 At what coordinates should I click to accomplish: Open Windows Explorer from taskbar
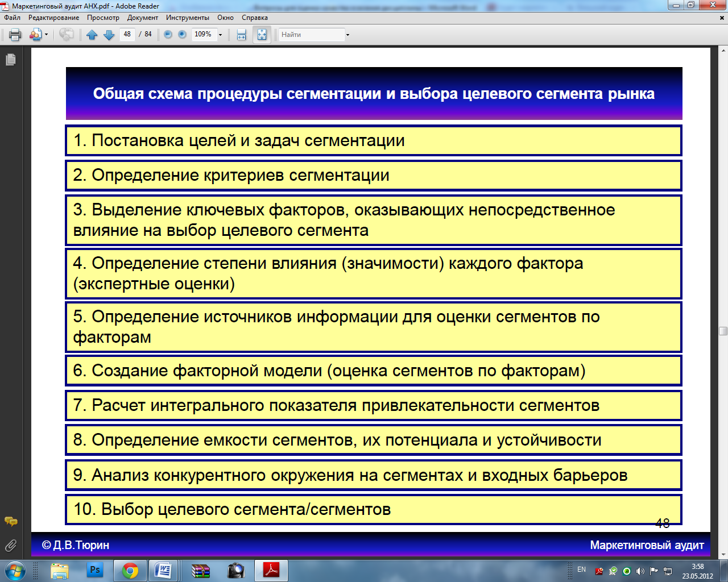point(59,571)
